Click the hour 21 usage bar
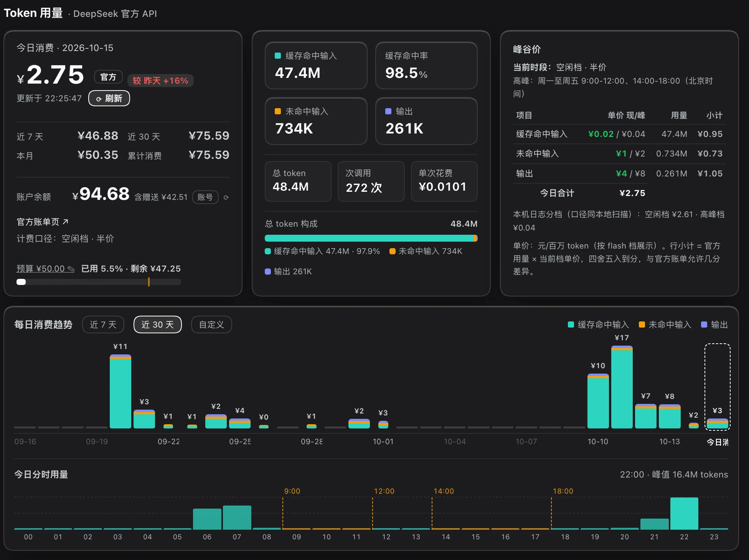Screen dimensions: 749x560 [655, 524]
